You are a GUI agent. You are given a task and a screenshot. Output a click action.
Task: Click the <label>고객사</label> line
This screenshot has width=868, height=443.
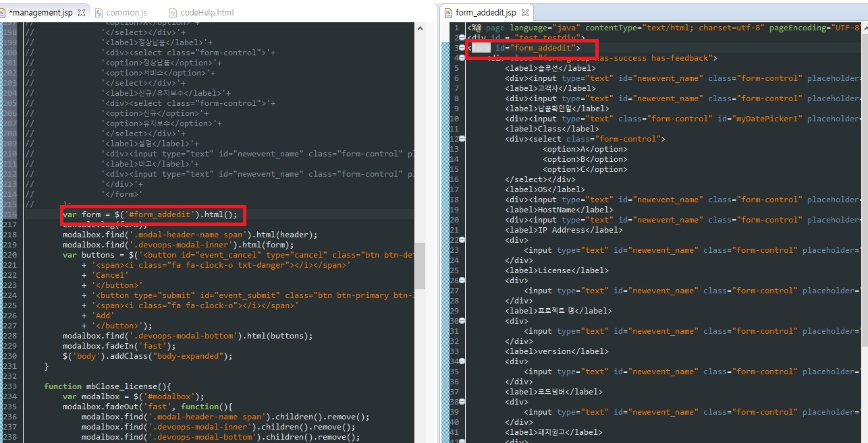(550, 88)
